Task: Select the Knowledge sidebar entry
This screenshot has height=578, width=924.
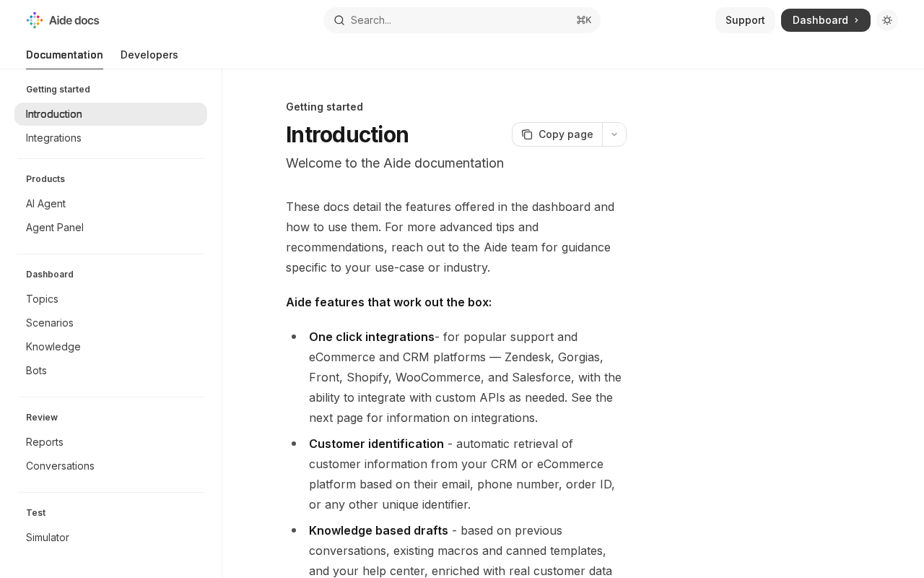Action: click(x=53, y=347)
